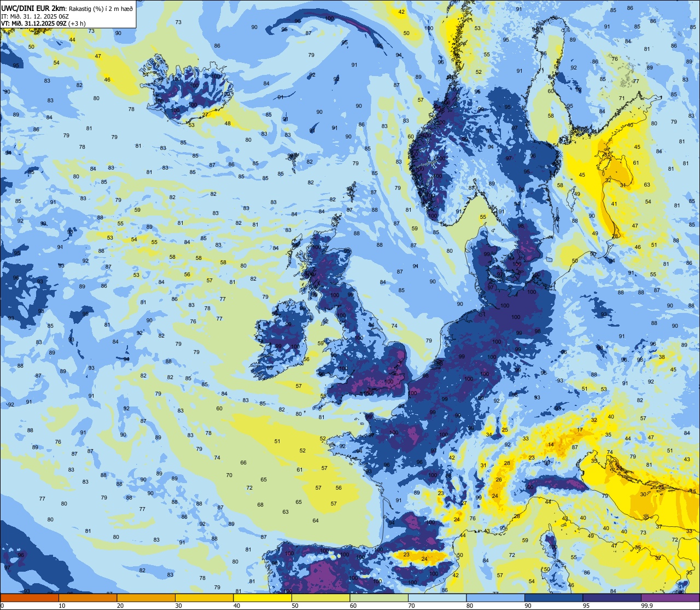Click the humidity value '14' over the Alps
The image size is (700, 610).
(551, 445)
